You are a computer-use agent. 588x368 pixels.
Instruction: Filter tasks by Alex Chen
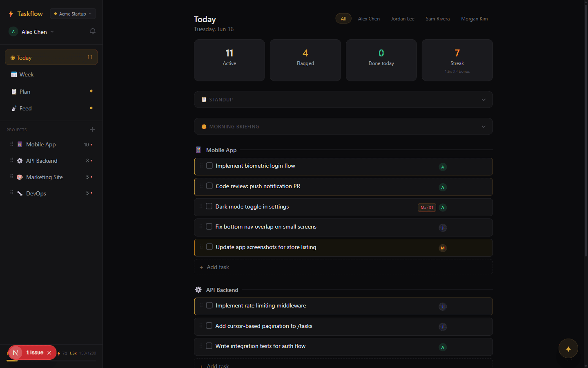pos(369,18)
